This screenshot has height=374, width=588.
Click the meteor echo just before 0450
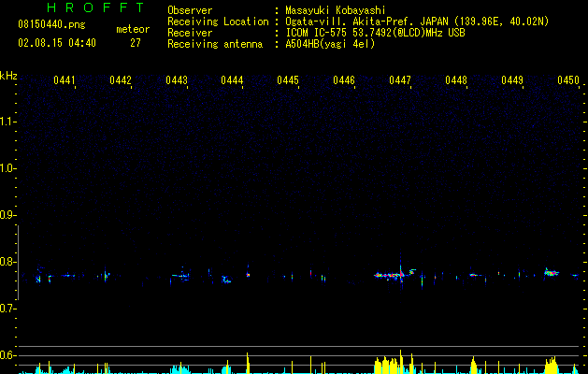click(x=552, y=273)
